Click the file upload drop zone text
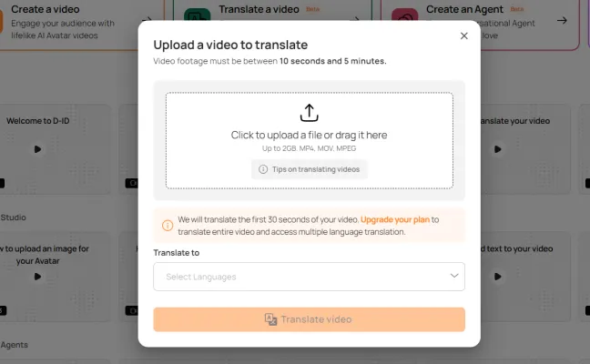Image resolution: width=590 pixels, height=364 pixels. point(309,135)
